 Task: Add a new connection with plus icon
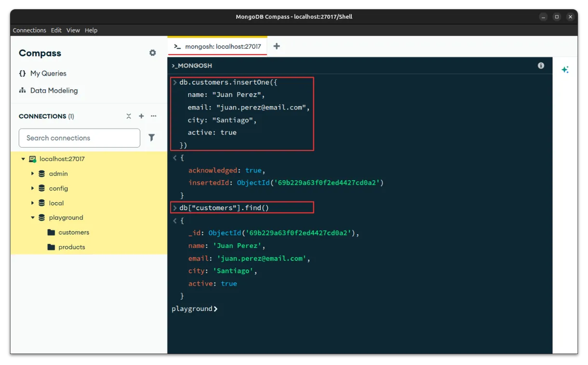point(141,116)
